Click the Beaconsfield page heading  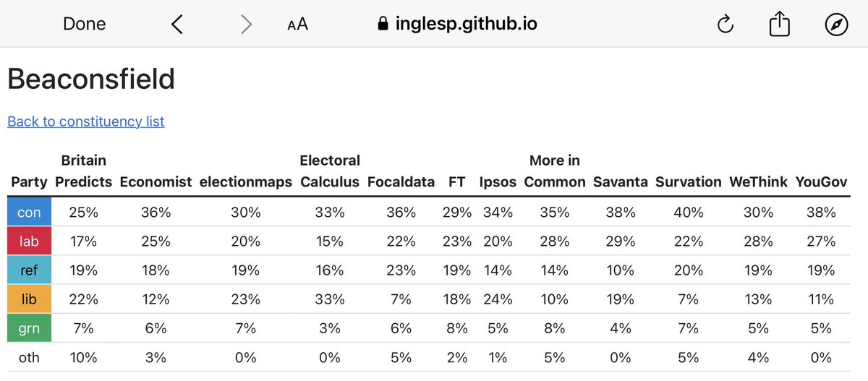click(91, 79)
